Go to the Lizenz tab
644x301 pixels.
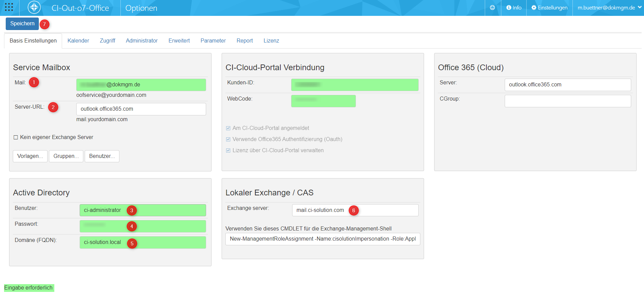coord(271,41)
